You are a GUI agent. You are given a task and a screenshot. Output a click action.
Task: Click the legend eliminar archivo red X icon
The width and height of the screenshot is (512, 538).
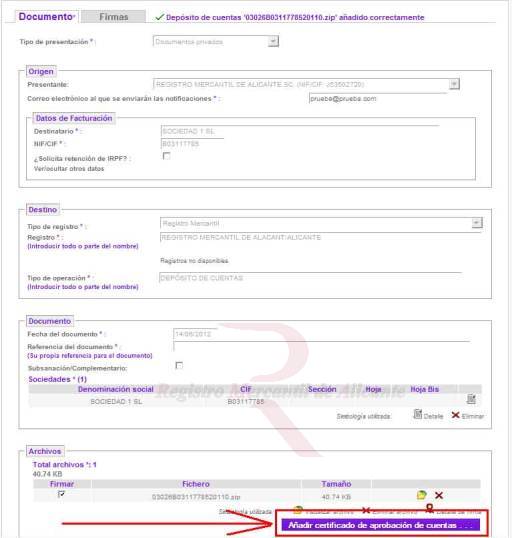(x=366, y=511)
